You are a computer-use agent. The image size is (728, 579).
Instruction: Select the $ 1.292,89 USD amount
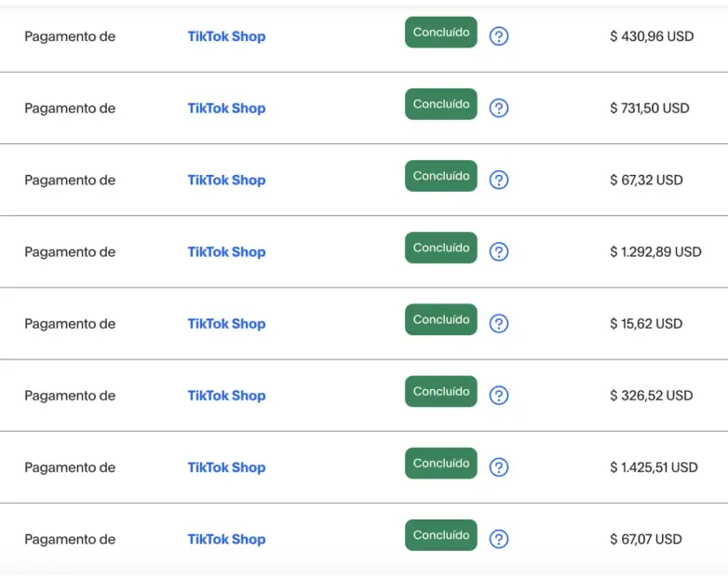click(655, 251)
